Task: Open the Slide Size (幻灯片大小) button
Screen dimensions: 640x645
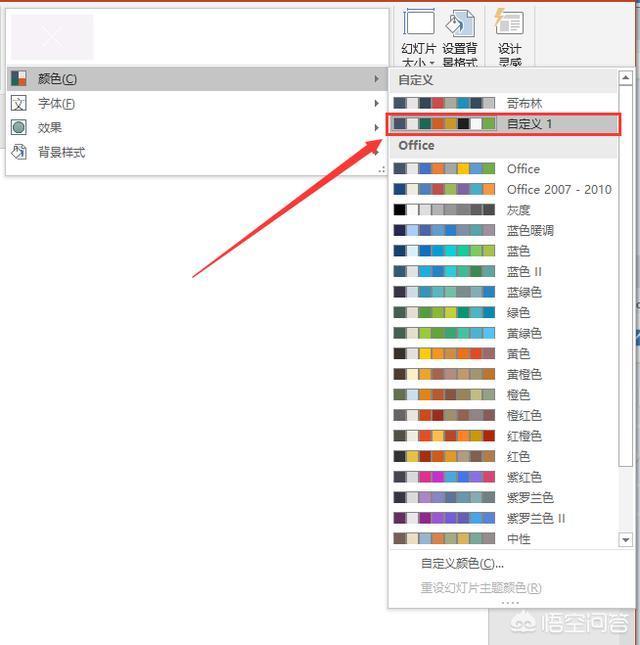Action: (x=419, y=38)
